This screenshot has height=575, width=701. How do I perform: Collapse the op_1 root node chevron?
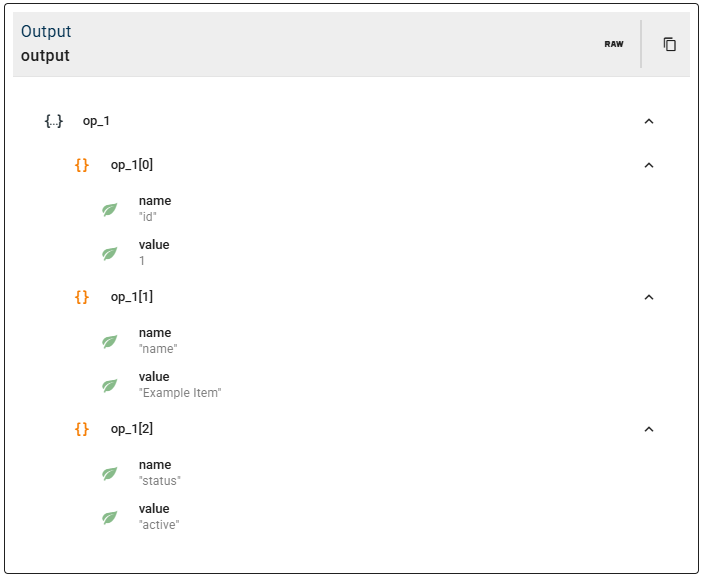(x=649, y=121)
